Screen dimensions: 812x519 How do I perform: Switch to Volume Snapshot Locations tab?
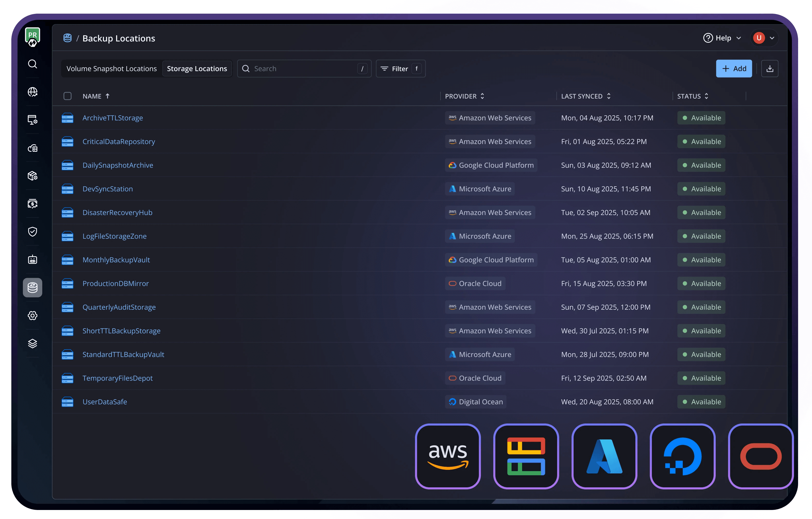click(x=112, y=69)
